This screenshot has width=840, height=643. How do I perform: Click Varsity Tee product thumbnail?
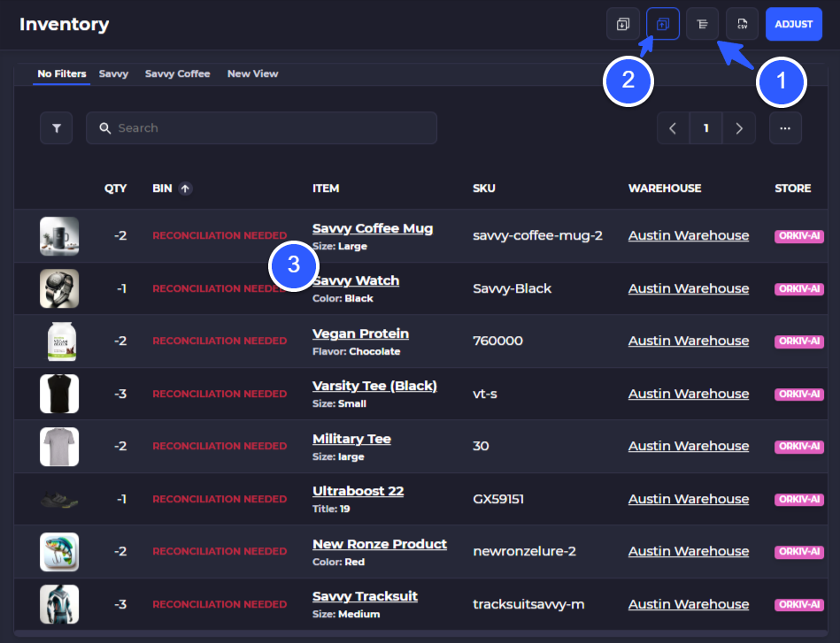pos(59,394)
